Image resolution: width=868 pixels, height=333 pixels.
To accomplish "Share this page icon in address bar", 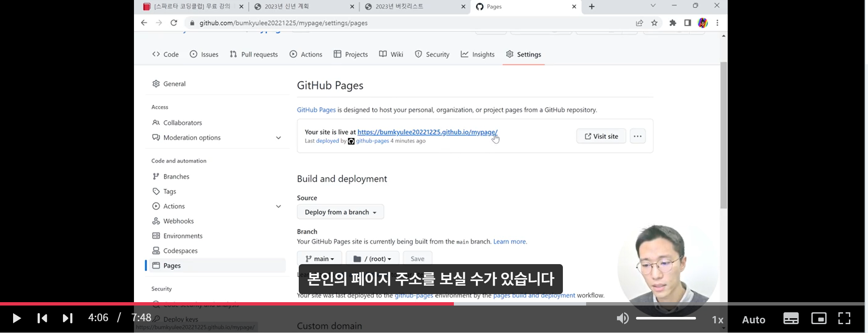I will (x=639, y=23).
